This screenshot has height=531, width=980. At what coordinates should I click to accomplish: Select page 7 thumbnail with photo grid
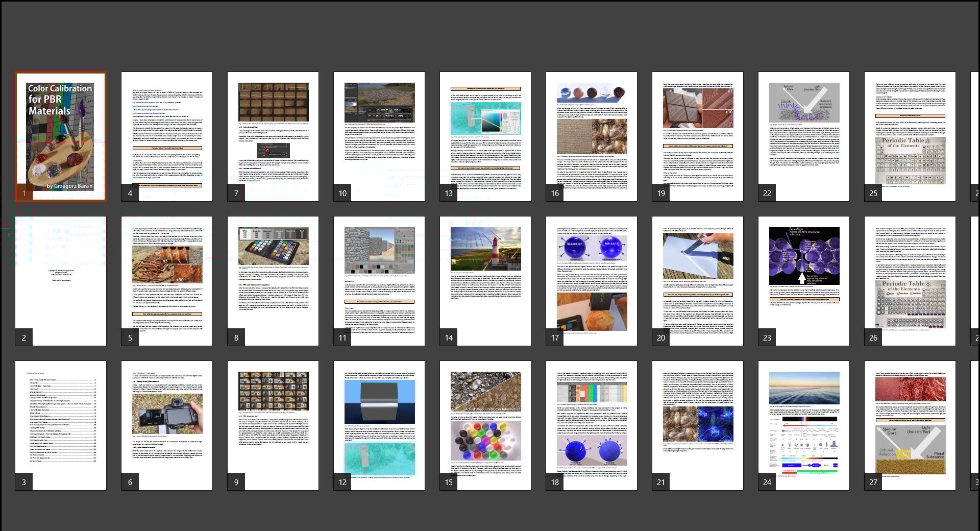[x=273, y=136]
